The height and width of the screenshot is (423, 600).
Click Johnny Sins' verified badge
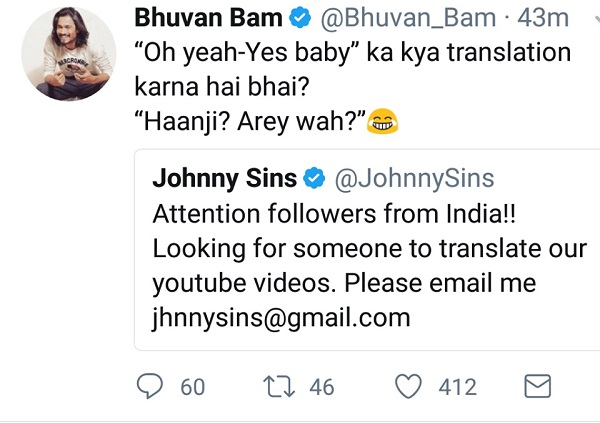(x=314, y=178)
